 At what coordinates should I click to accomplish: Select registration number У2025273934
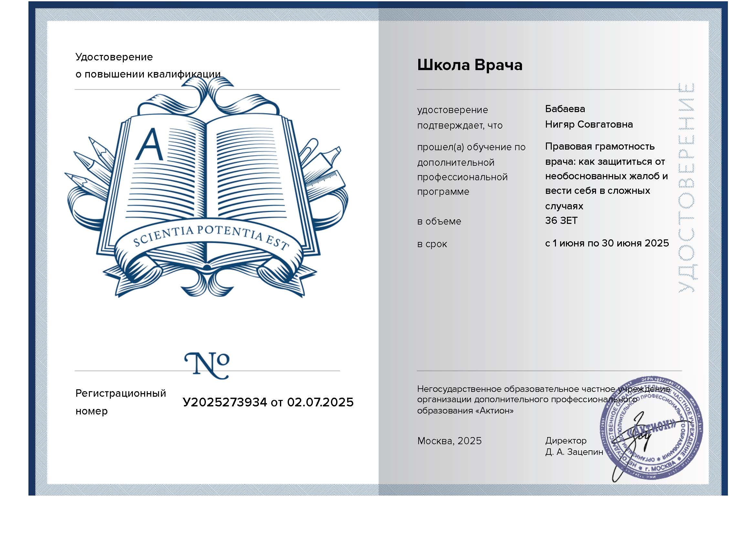coord(225,402)
